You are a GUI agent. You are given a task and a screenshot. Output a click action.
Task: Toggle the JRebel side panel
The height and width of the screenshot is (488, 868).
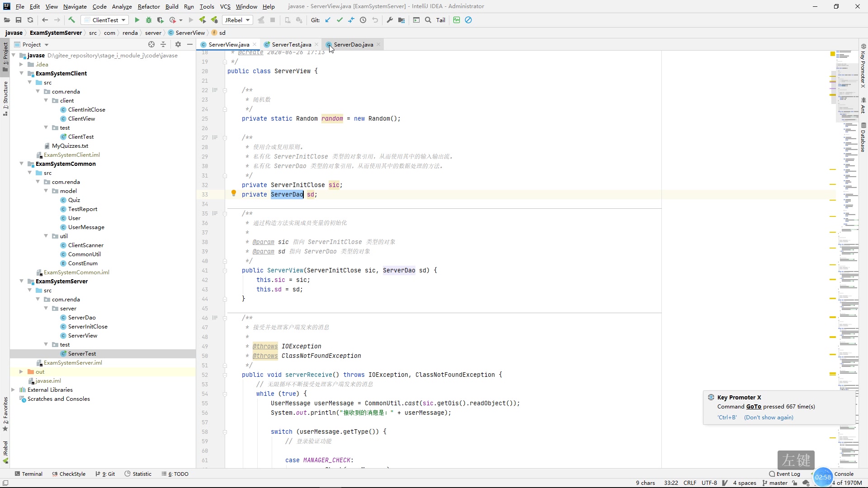click(x=6, y=454)
